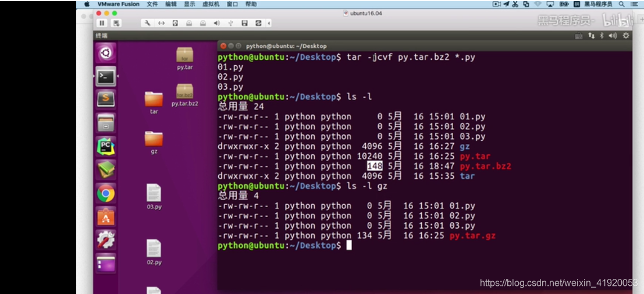This screenshot has height=294, width=644.
Task: Open the Ubuntu volume indicator
Action: point(613,36)
